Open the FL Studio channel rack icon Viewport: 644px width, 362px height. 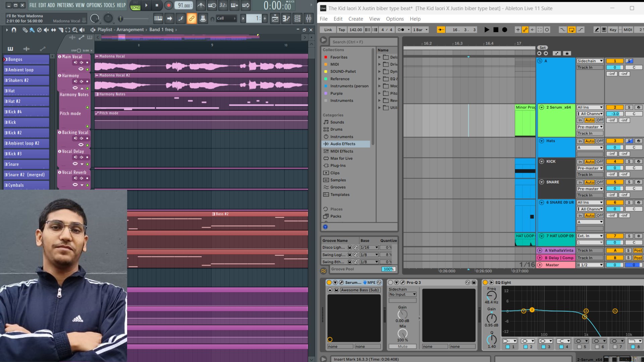click(297, 18)
